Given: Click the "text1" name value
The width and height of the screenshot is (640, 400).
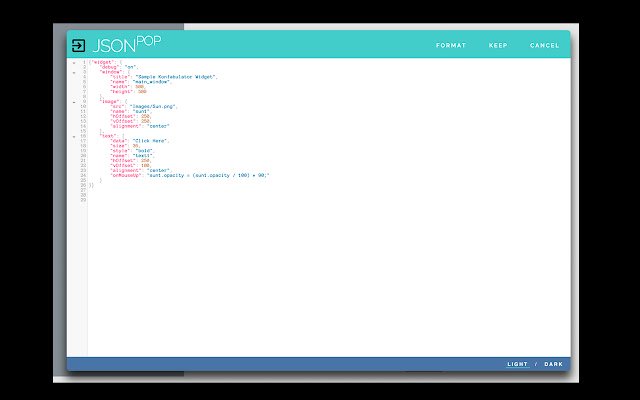Looking at the screenshot, I should [x=143, y=156].
